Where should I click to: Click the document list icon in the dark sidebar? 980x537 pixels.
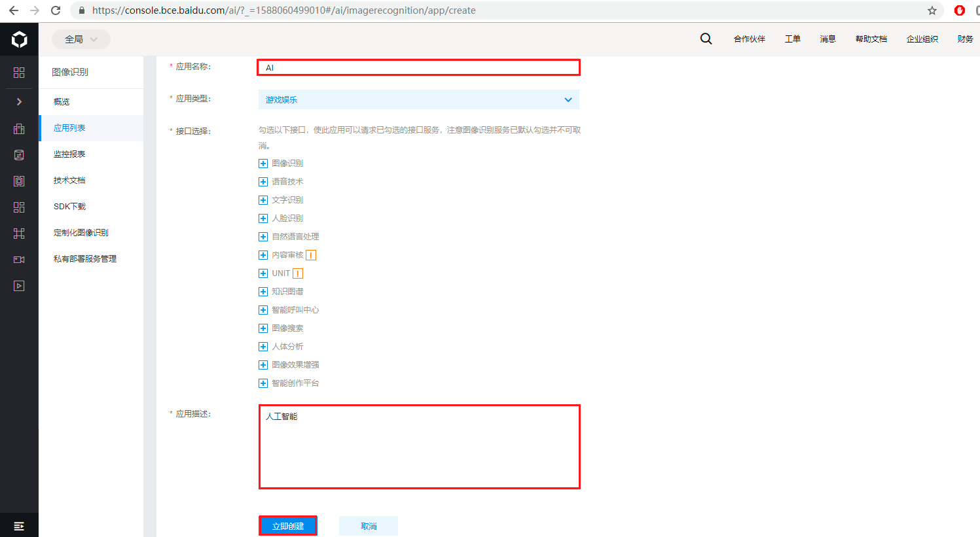(19, 155)
